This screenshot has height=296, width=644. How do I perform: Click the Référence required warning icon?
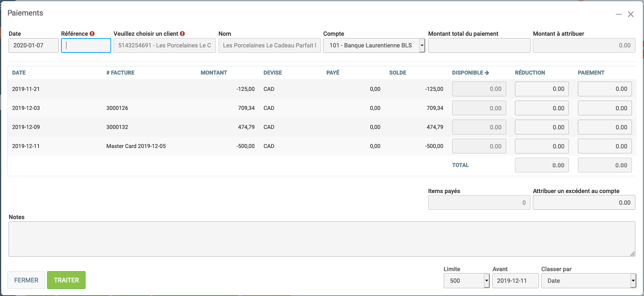(x=92, y=34)
